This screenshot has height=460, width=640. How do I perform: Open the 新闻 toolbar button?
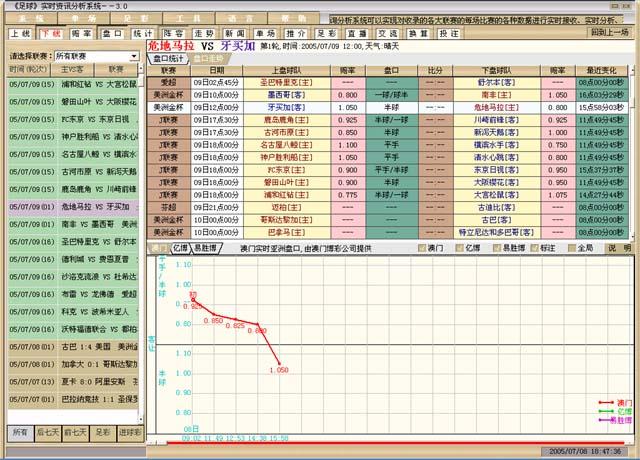tap(235, 33)
